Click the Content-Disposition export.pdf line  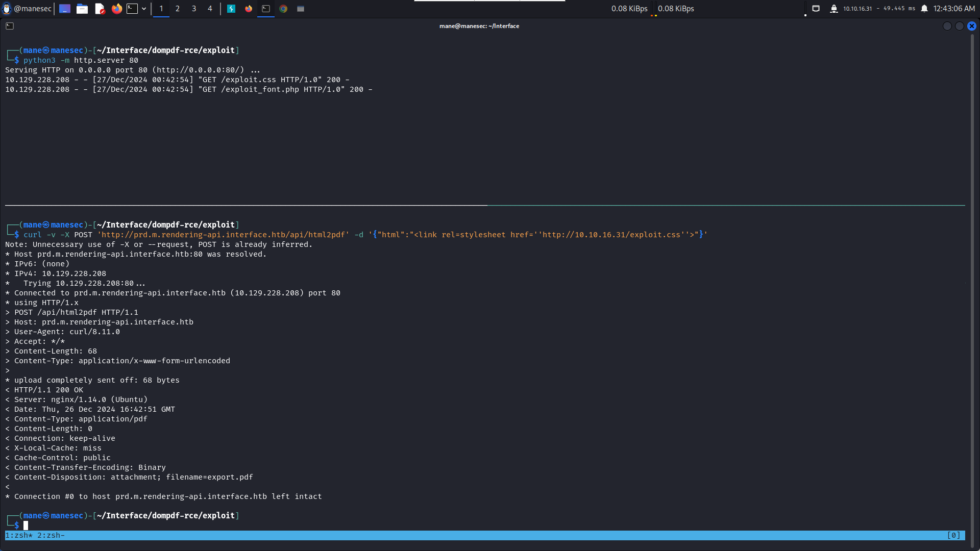[129, 477]
